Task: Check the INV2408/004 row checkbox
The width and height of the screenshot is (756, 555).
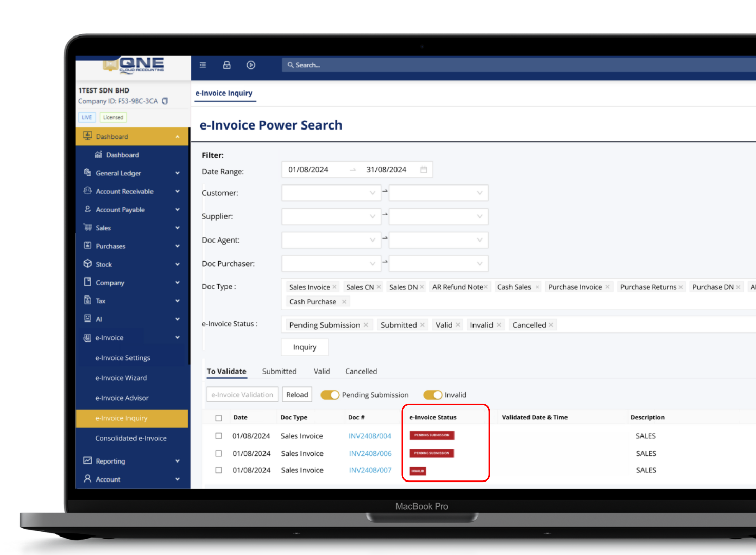Action: [218, 435]
